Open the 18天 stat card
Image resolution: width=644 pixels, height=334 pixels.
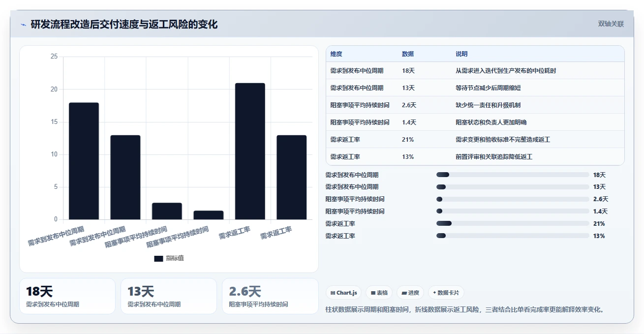pos(67,296)
